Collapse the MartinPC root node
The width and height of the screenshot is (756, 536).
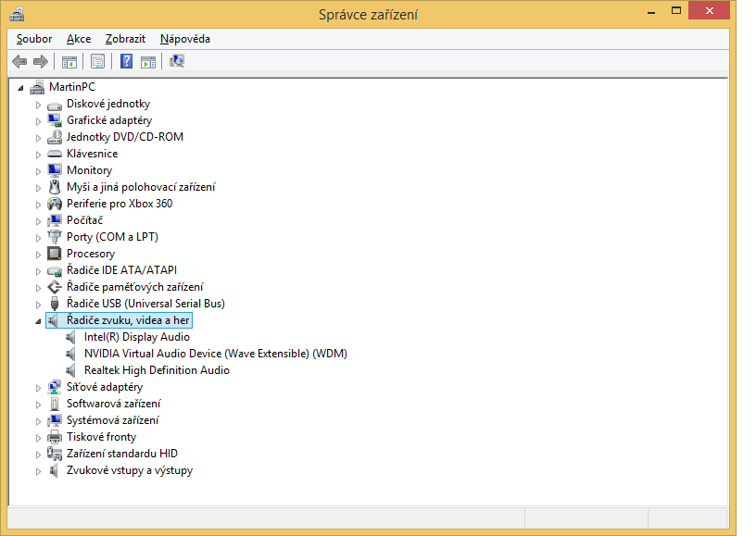(x=21, y=88)
